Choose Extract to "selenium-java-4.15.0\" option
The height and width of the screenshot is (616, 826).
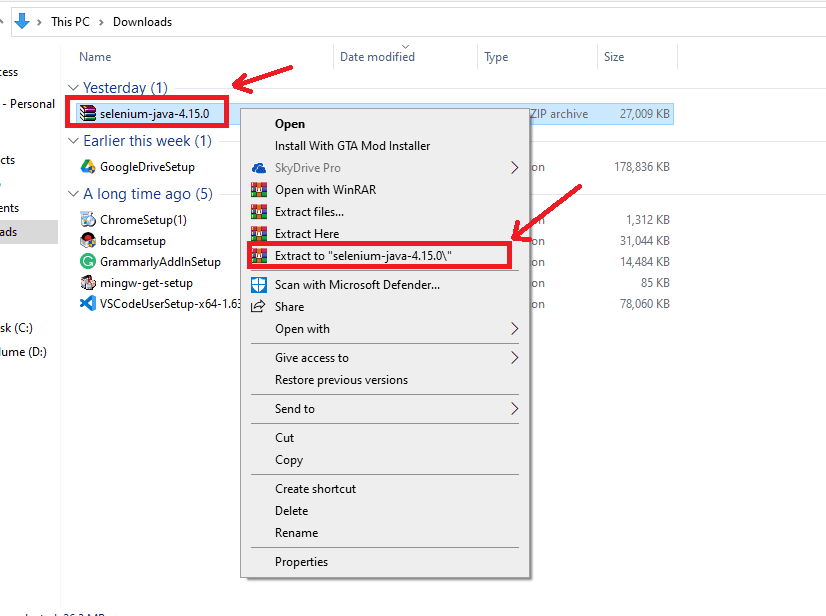point(364,256)
